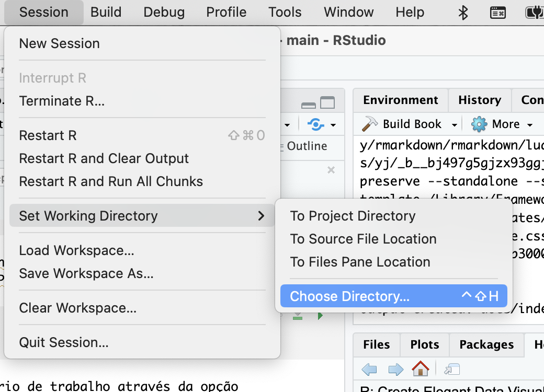
Task: Click the blue go-to-chunk icon in editor toolbar
Action: [315, 124]
